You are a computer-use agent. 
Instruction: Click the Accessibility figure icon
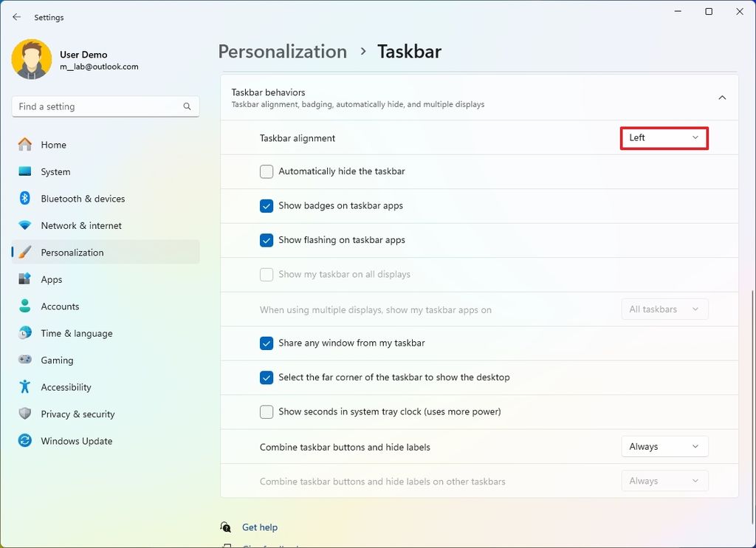coord(25,387)
